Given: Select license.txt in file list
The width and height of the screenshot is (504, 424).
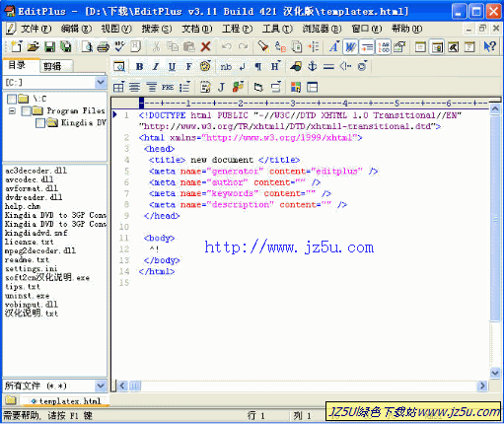Looking at the screenshot, I should [29, 242].
